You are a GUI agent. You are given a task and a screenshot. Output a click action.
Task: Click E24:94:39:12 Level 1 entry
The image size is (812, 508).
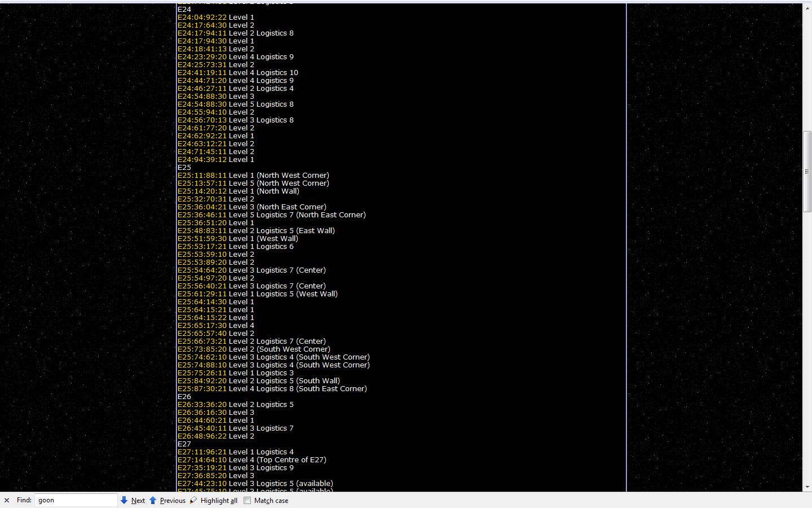216,159
